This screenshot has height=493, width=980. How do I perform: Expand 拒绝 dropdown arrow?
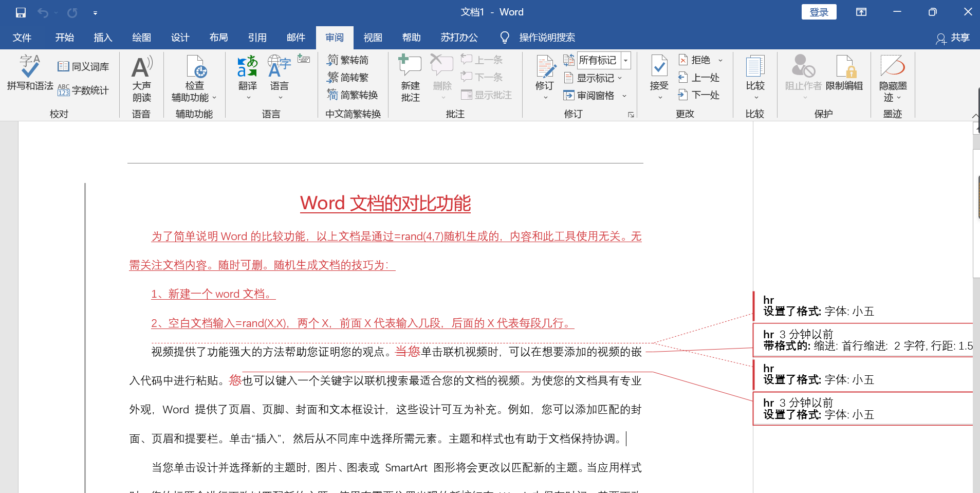point(720,61)
